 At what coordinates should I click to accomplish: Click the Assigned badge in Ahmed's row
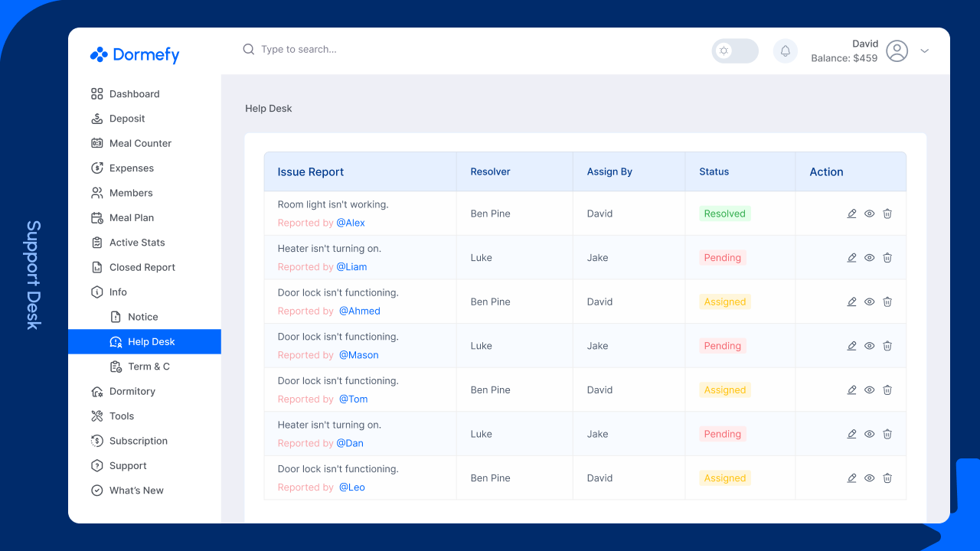[725, 302]
